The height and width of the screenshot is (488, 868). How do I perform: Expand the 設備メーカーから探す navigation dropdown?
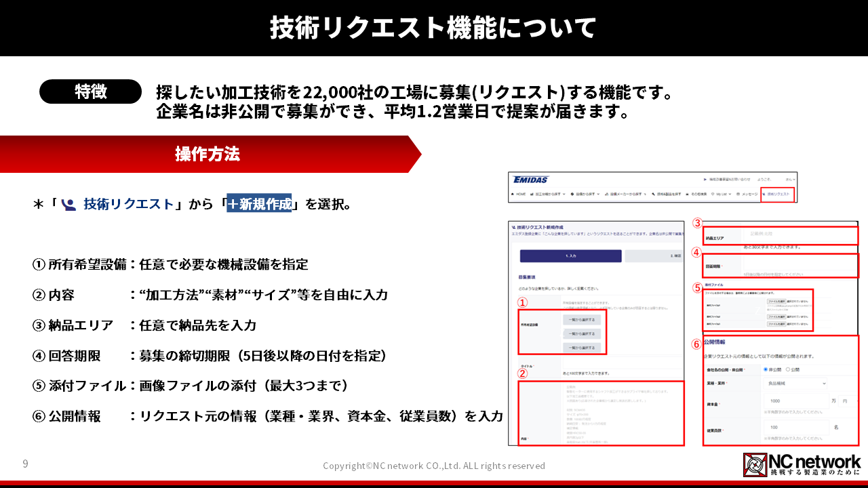click(624, 194)
